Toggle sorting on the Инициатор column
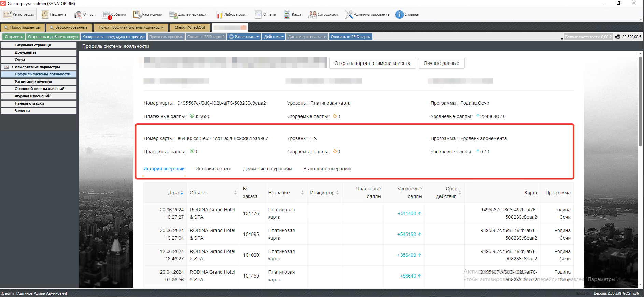The image size is (644, 297). point(337,193)
